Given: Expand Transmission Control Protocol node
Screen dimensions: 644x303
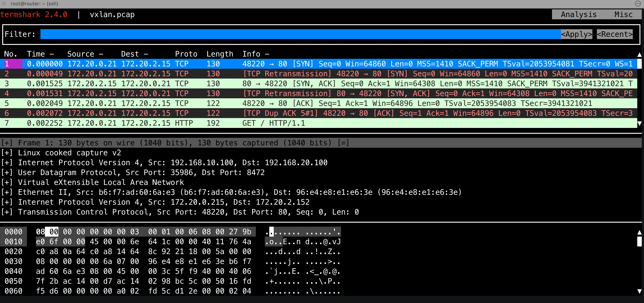Looking at the screenshot, I should coord(7,212).
